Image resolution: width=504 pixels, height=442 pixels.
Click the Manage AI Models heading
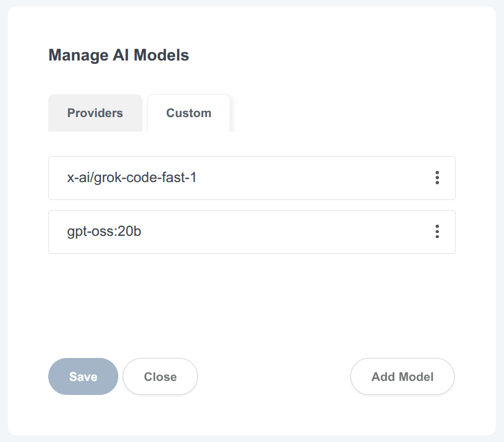click(119, 55)
